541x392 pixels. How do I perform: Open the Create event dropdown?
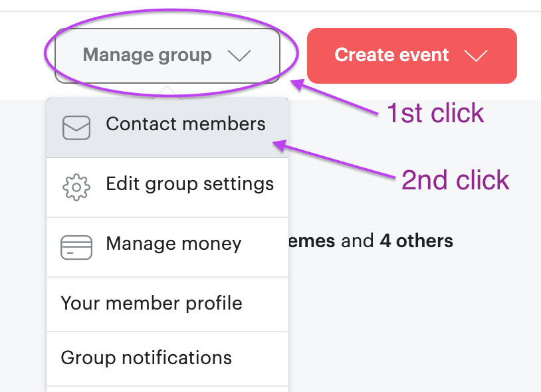pyautogui.click(x=411, y=56)
